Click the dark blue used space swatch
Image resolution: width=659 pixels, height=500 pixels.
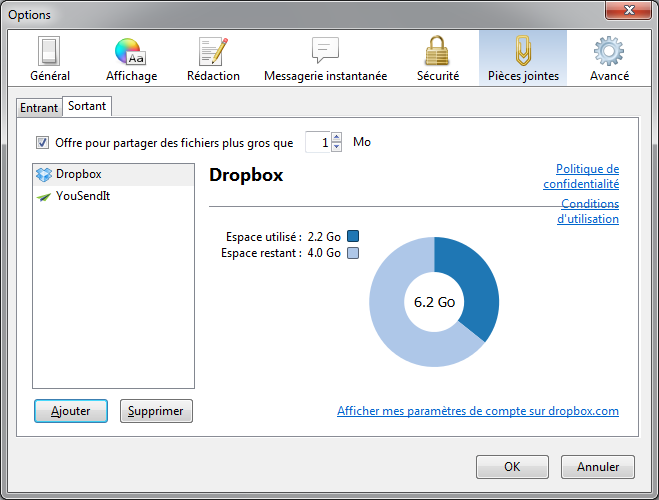[353, 236]
